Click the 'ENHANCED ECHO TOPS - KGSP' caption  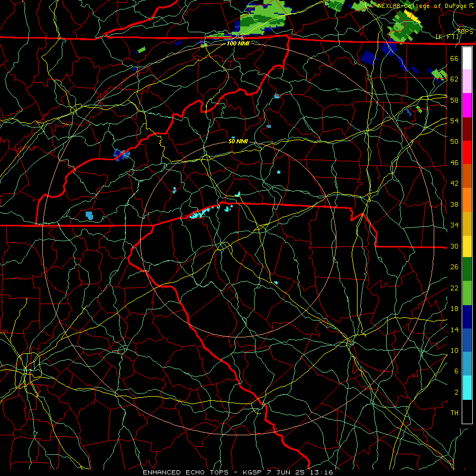(203, 472)
